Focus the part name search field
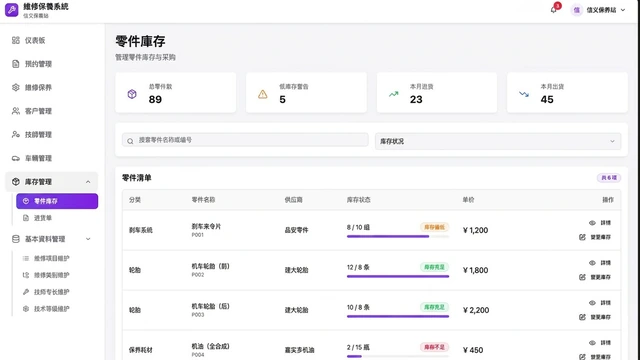 pyautogui.click(x=245, y=140)
